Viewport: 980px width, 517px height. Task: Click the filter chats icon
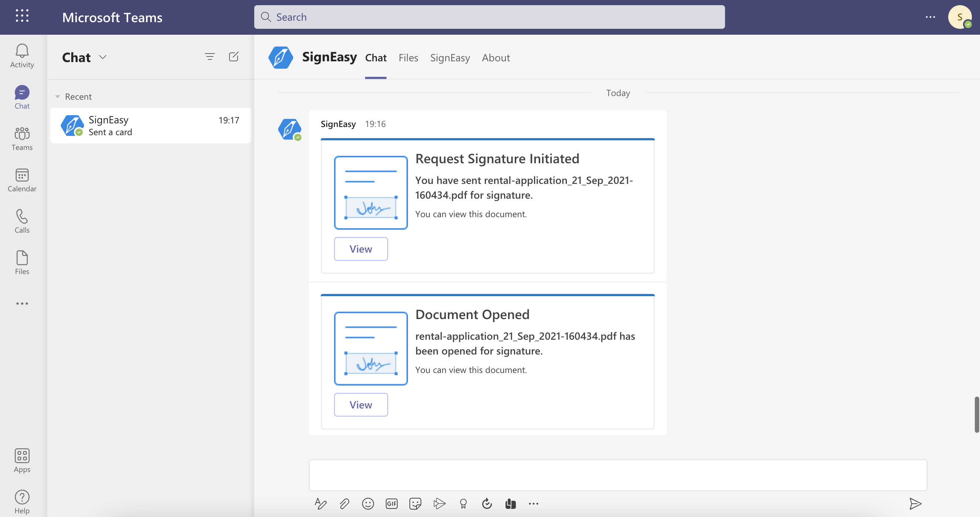click(210, 57)
